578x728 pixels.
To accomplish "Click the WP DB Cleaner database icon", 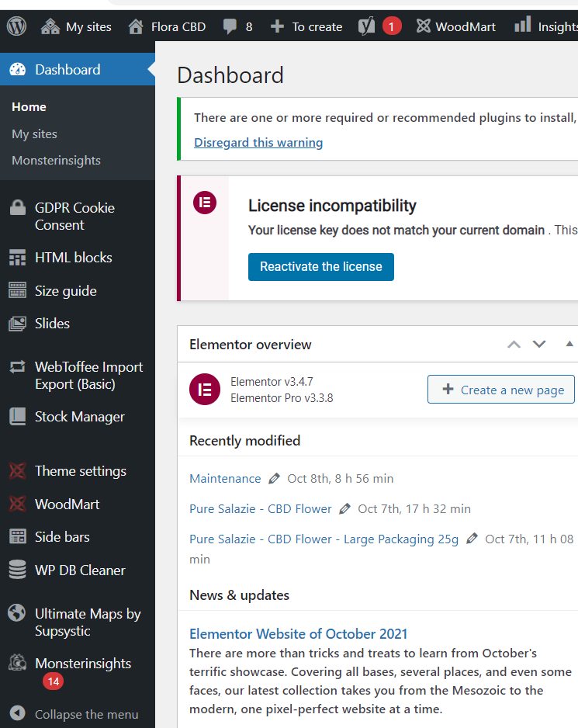I will click(x=18, y=570).
